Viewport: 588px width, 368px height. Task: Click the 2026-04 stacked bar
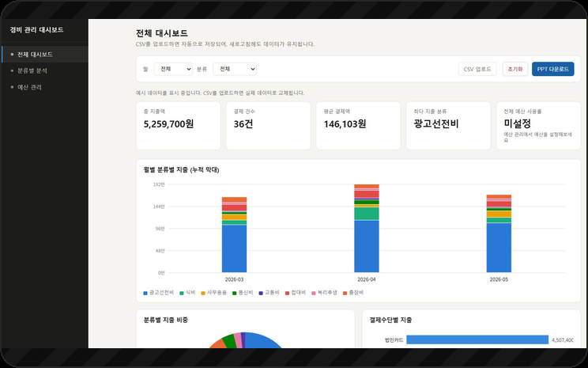pos(367,228)
